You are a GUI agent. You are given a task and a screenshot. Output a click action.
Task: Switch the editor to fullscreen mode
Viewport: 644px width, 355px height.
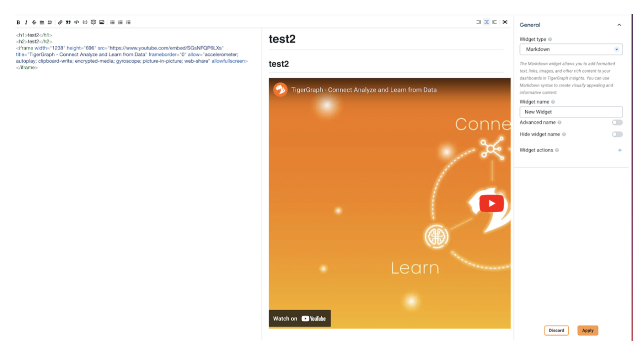[x=505, y=22]
